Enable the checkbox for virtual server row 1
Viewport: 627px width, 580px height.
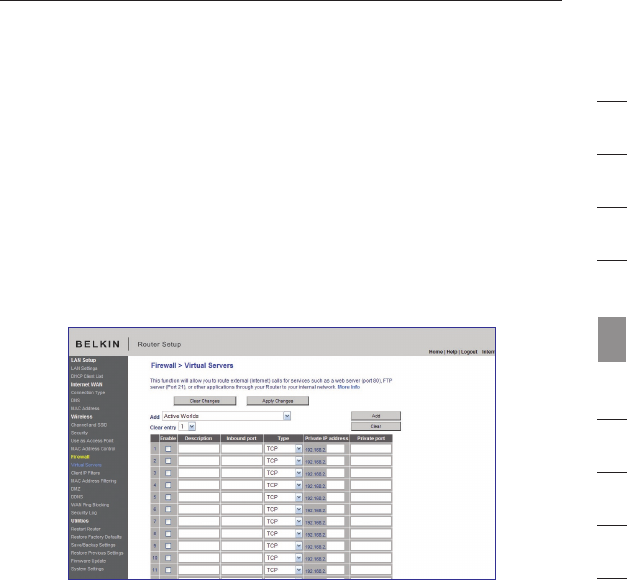[168, 449]
